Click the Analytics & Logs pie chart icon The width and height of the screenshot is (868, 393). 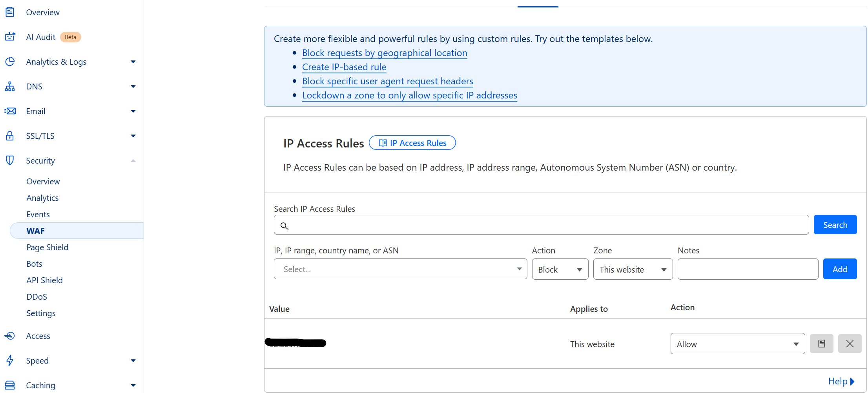tap(10, 62)
